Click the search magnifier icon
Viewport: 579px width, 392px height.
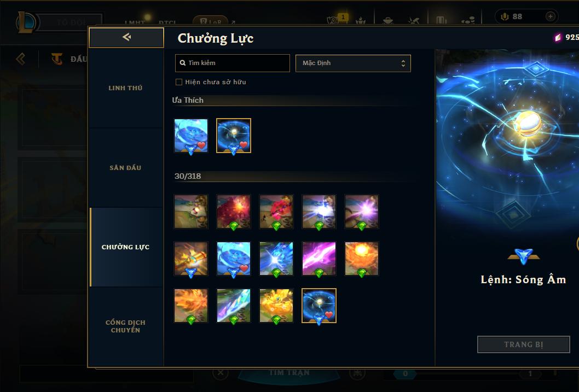click(x=182, y=63)
